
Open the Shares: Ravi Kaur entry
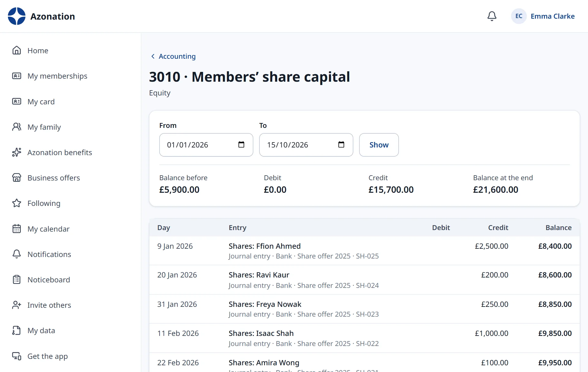[x=259, y=275]
